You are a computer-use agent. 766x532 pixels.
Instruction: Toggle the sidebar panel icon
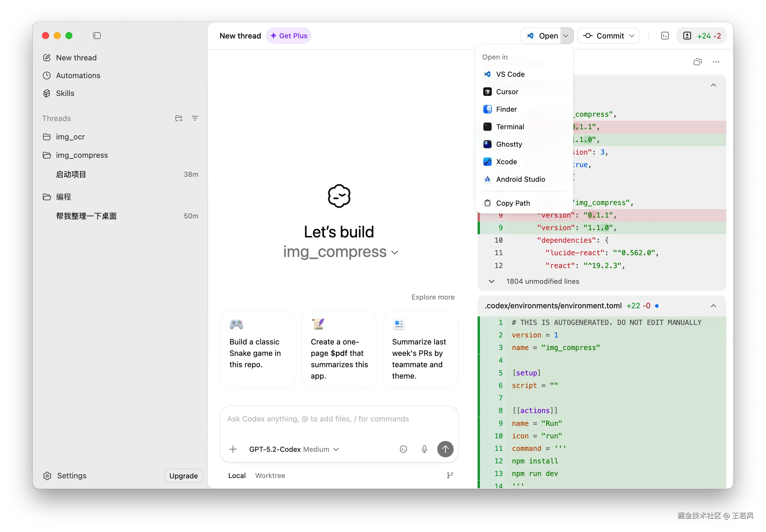[97, 36]
